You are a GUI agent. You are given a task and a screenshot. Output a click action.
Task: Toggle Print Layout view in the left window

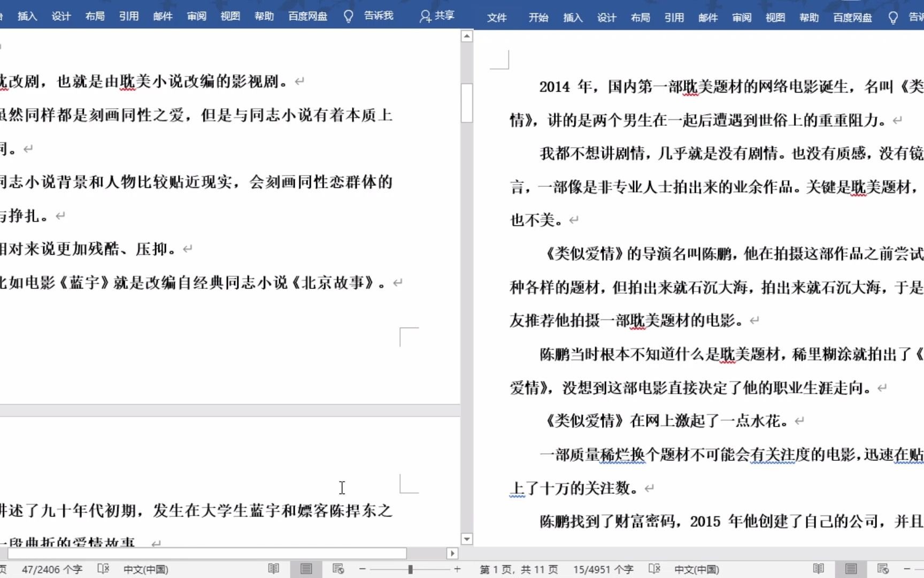306,569
